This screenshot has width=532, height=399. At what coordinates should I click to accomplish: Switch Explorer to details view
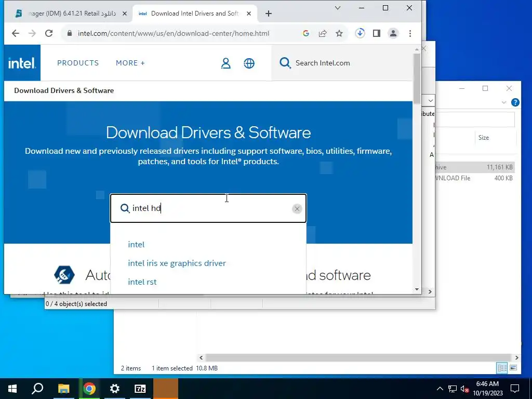tap(502, 368)
